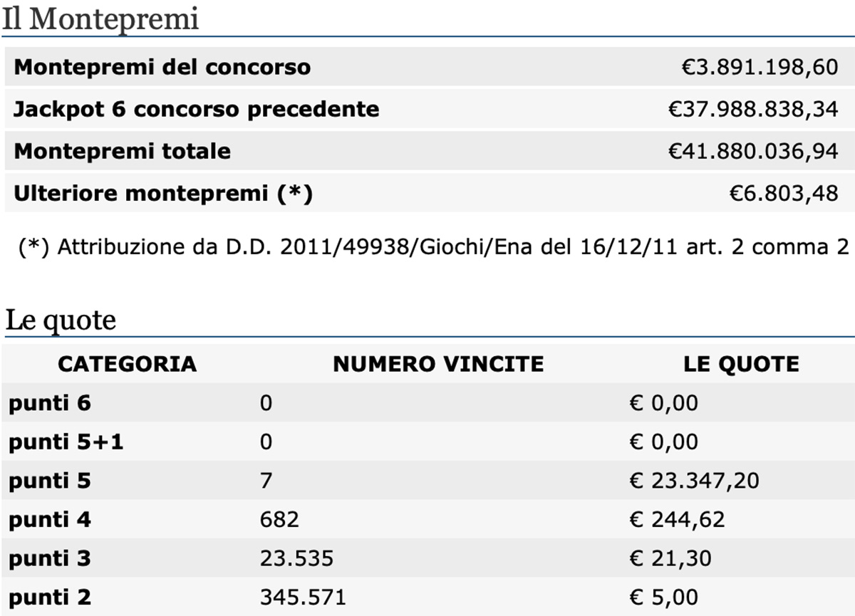Viewport: 855px width, 616px height.
Task: Select Jackpot 6 concorso precedente label
Action: [197, 109]
